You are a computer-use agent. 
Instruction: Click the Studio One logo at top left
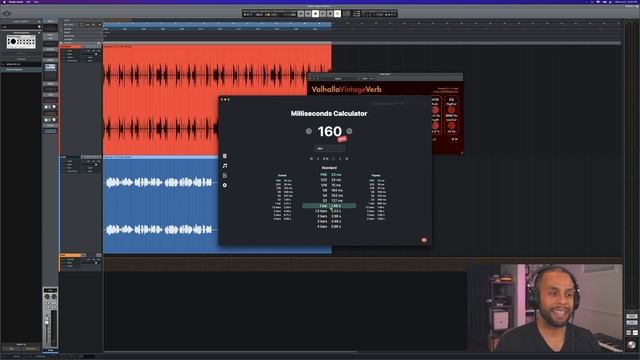(7, 13)
